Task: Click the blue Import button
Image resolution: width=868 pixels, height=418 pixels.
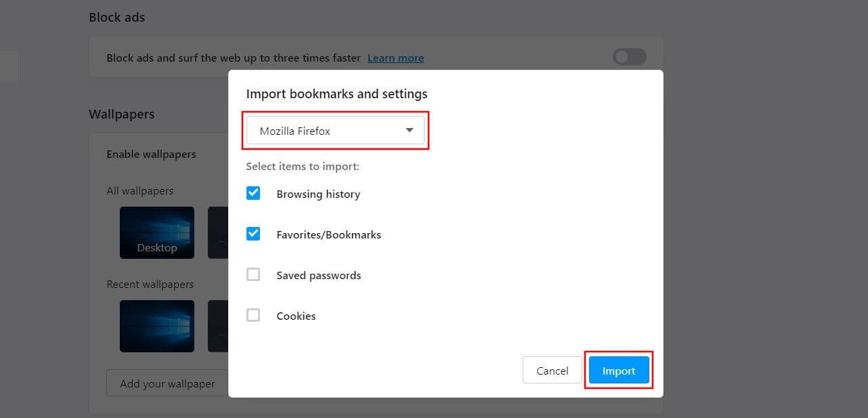Action: pos(619,371)
